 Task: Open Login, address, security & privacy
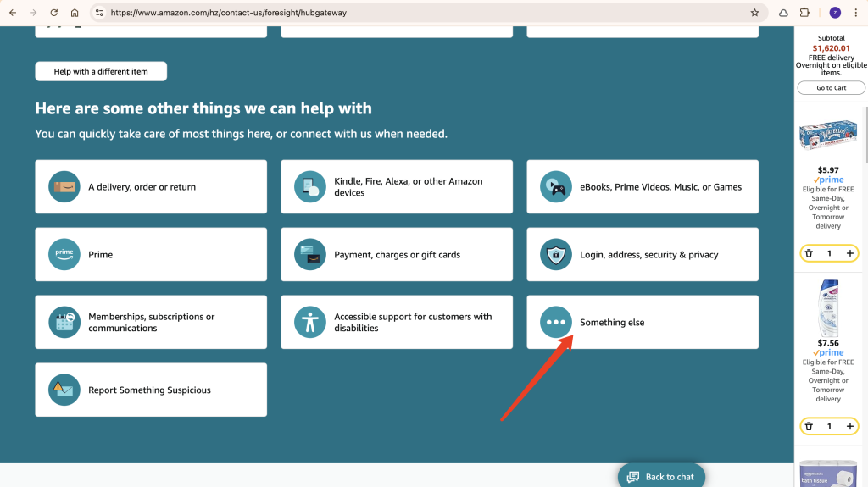click(x=643, y=255)
